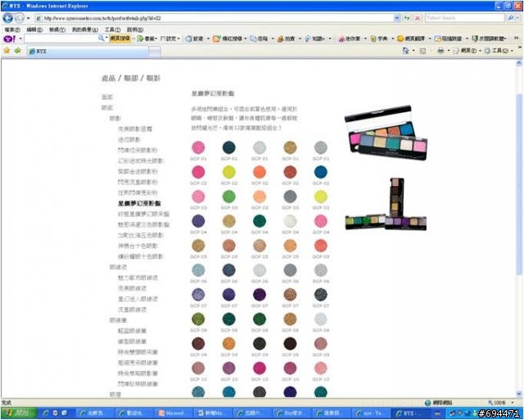Click the bold 星鑽夢幻亮粉盤 sidebar link
Screen dimensions: 524x420
pyautogui.click(x=139, y=204)
